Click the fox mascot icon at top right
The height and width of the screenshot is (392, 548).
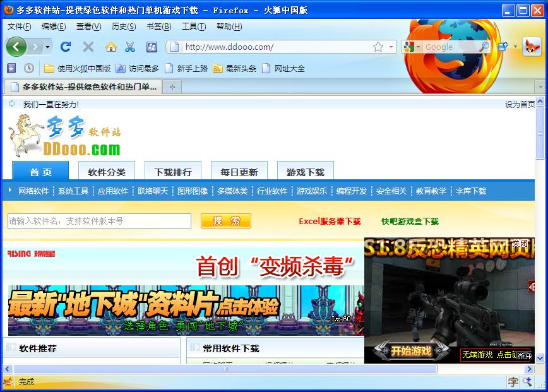[x=532, y=47]
